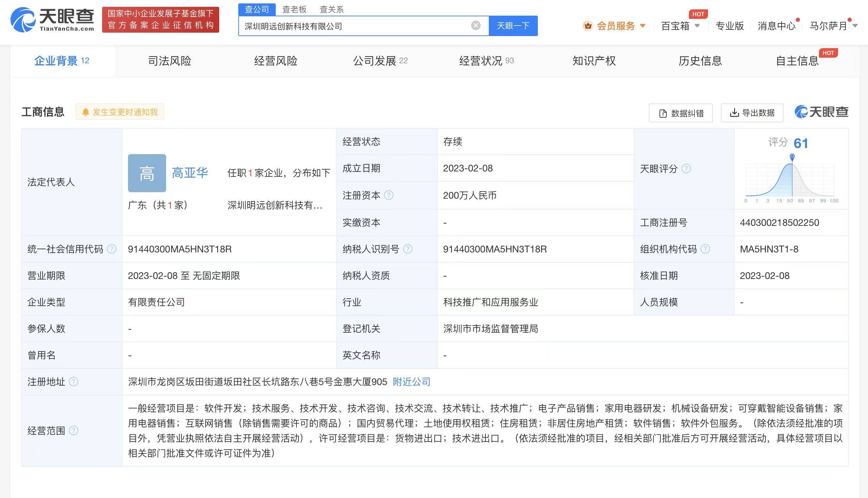Open the 经营状况 tab
The image size is (868, 498).
point(486,61)
